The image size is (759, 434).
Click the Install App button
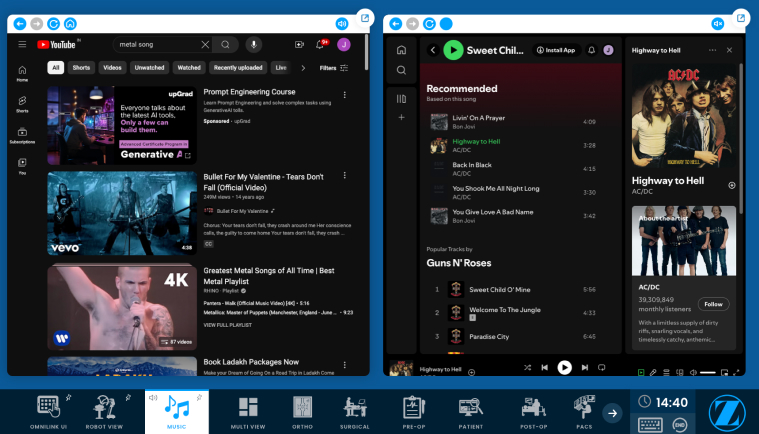click(556, 50)
